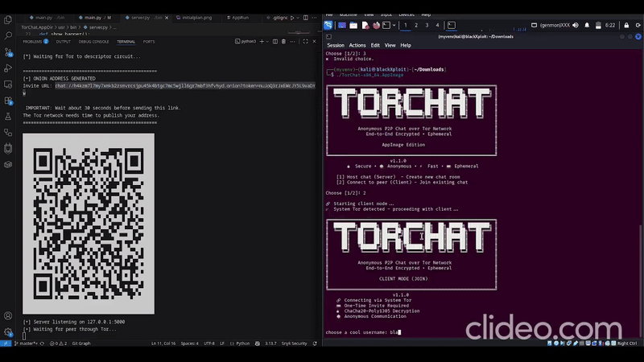Open the Run and Debug view
Image resolution: width=644 pixels, height=362 pixels.
(8, 68)
